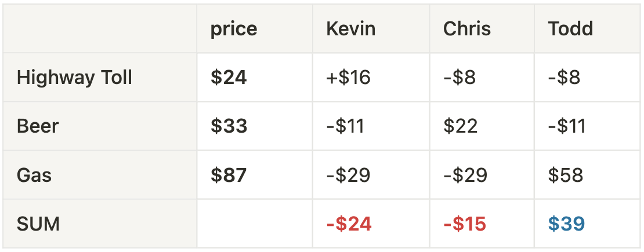
Task: Click Todd's $58 Gas cell
Action: [x=565, y=175]
